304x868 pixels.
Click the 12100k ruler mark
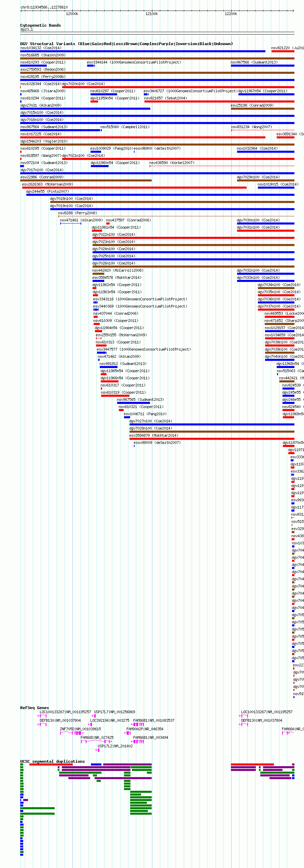[x=152, y=14]
